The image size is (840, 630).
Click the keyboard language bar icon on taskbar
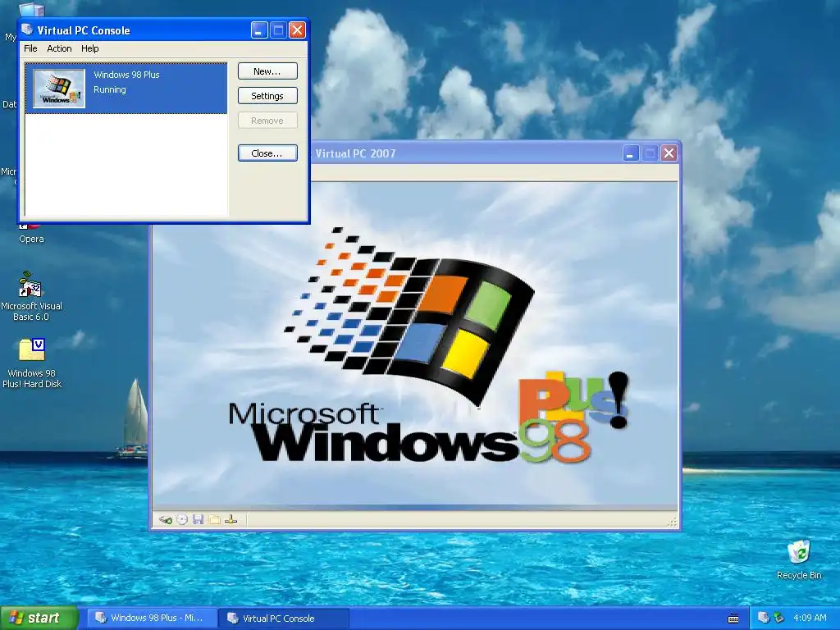(733, 619)
